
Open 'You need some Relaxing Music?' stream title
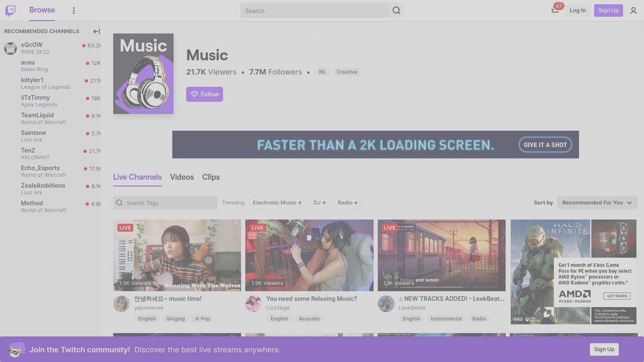click(312, 299)
